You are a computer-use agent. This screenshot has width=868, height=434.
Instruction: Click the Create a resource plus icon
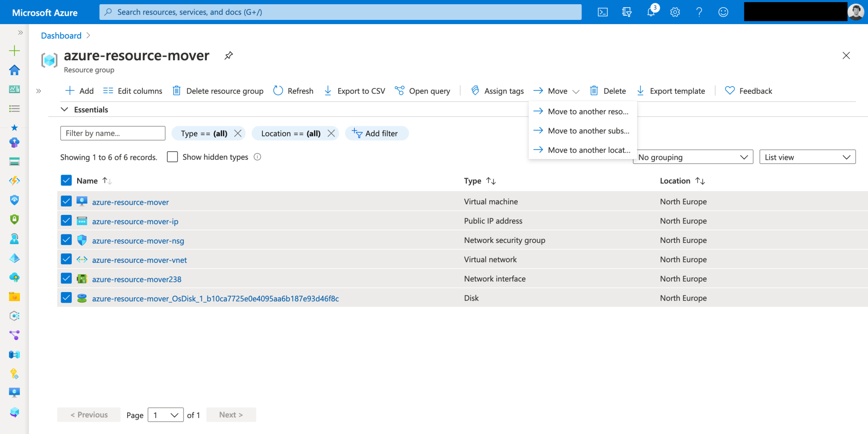pyautogui.click(x=14, y=50)
